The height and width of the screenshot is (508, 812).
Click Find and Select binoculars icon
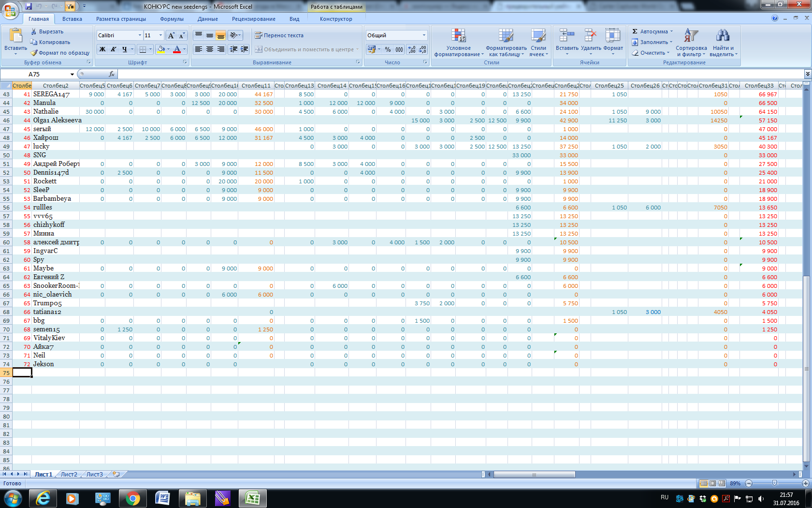click(x=723, y=36)
